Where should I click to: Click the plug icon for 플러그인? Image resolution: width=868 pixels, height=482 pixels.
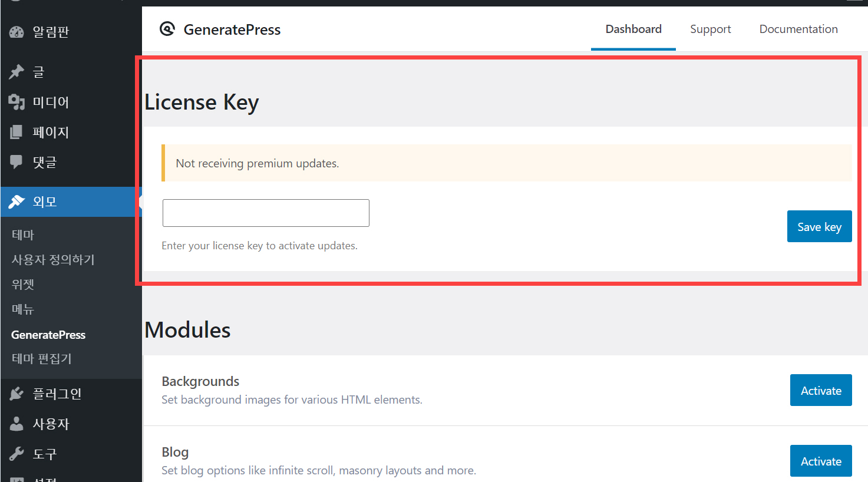click(16, 394)
